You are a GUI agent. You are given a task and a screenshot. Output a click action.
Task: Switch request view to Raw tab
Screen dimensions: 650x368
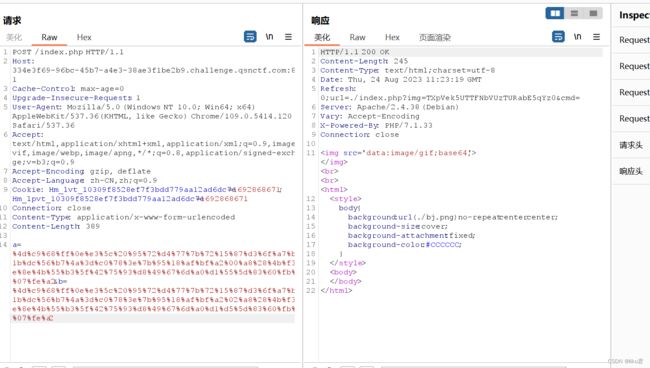point(49,37)
